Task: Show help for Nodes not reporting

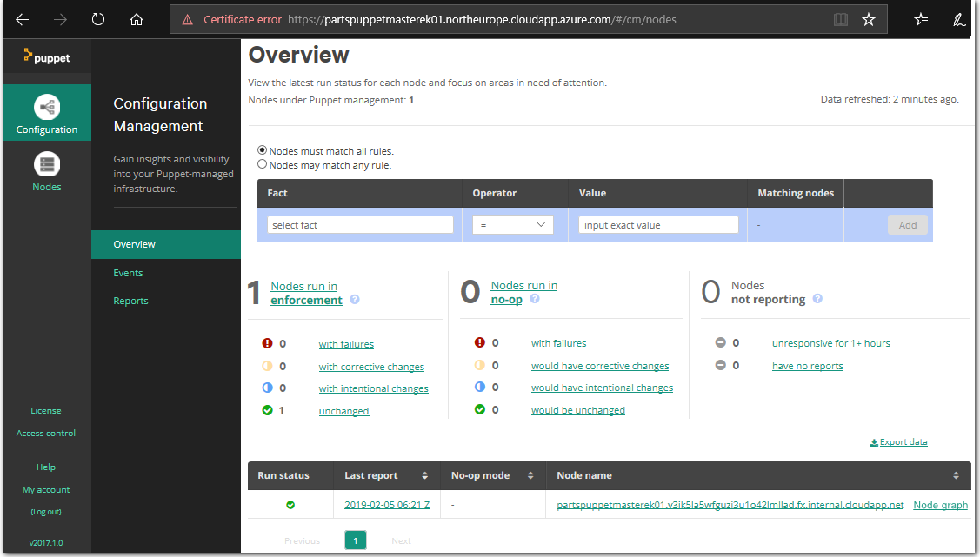Action: point(817,299)
